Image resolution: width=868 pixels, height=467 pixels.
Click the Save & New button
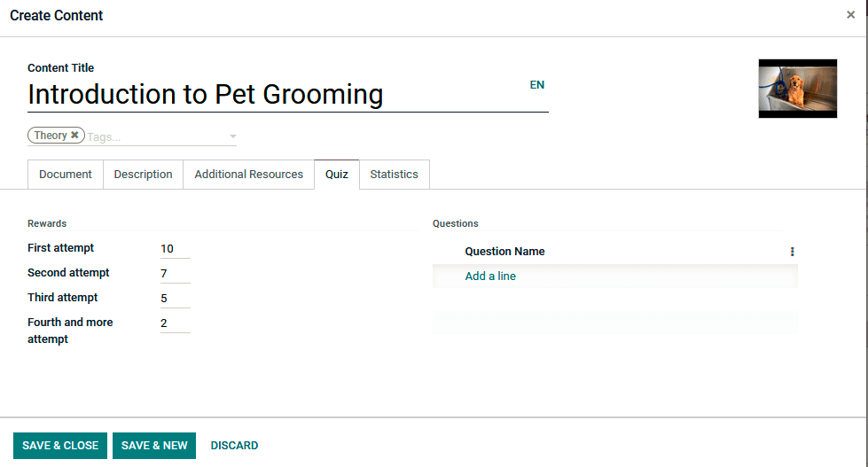tap(154, 446)
